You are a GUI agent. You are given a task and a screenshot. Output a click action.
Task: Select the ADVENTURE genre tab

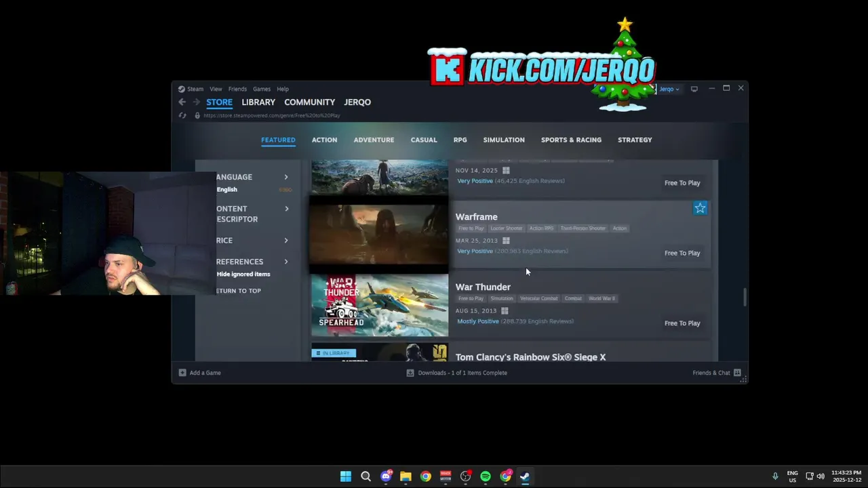[374, 140]
